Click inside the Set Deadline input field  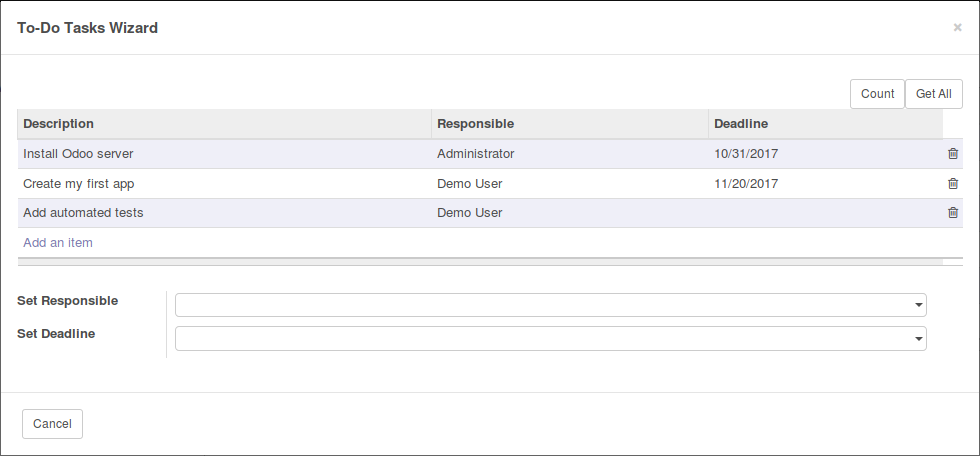click(544, 339)
